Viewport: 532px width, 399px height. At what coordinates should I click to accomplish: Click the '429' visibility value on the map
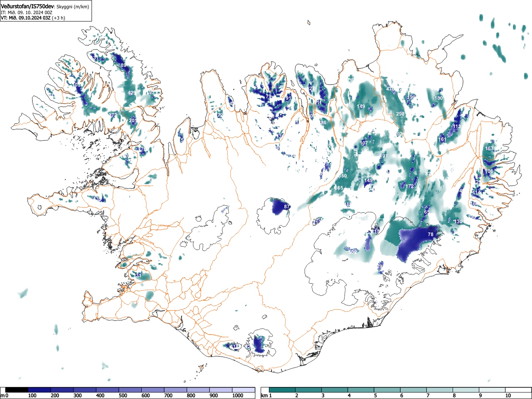point(132,93)
